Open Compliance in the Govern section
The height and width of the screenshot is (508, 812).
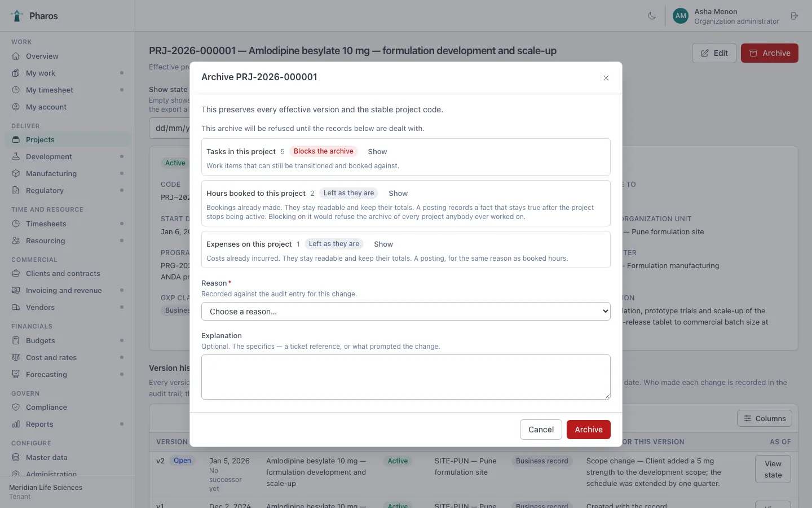pyautogui.click(x=46, y=408)
